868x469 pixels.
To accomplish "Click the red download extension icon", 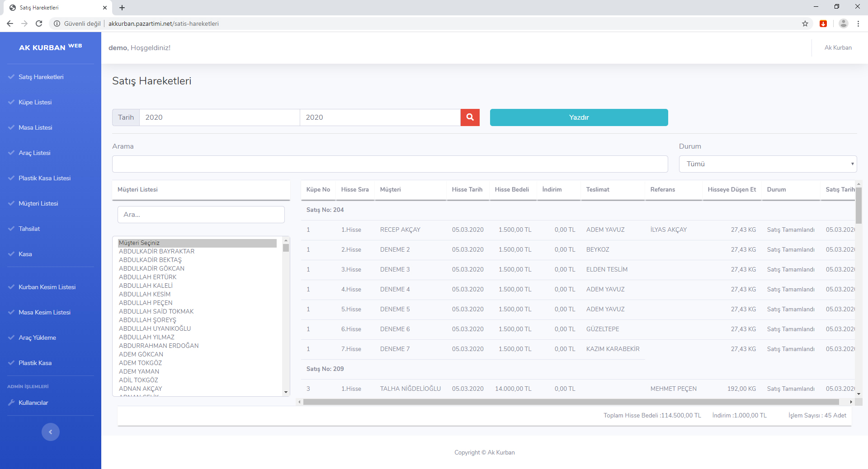I will tap(823, 23).
